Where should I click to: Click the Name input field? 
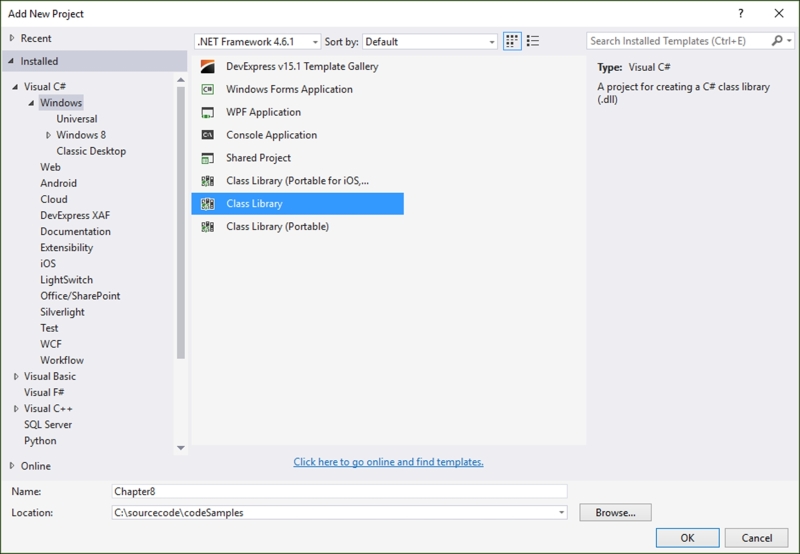pyautogui.click(x=339, y=491)
